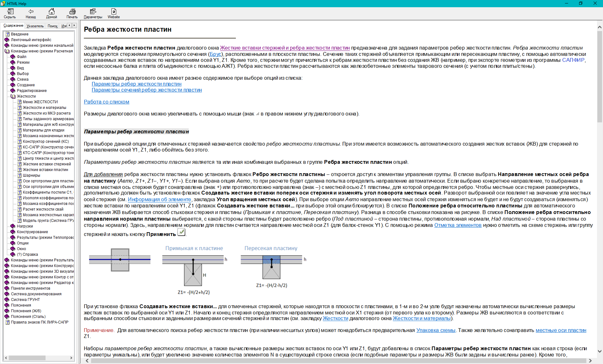603x364 pixels.
Task: Click the content horizontal scrollbar right arrow
Action: [590, 361]
